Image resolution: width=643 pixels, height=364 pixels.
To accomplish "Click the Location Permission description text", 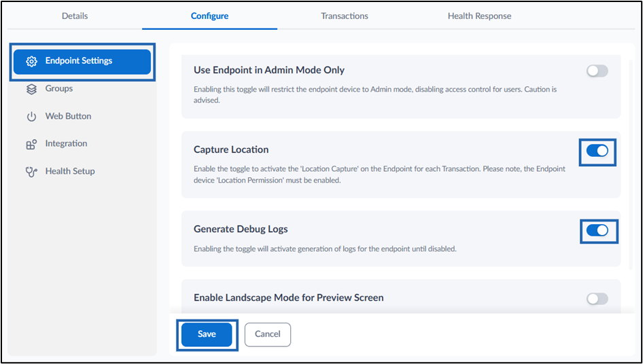I will tap(379, 175).
